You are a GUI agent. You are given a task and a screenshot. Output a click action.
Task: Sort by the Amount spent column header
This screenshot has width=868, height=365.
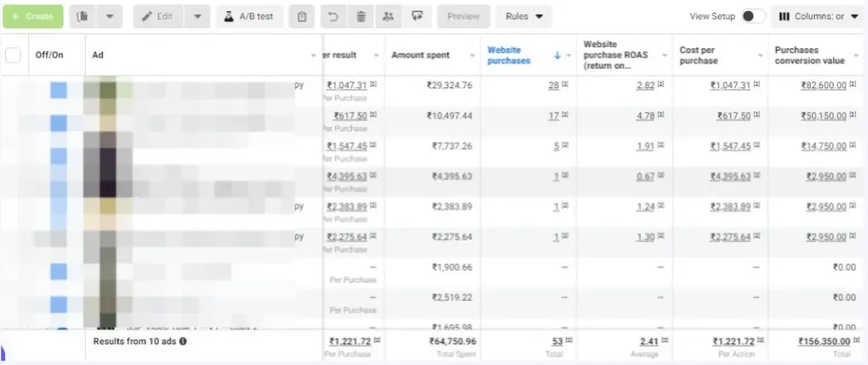421,55
